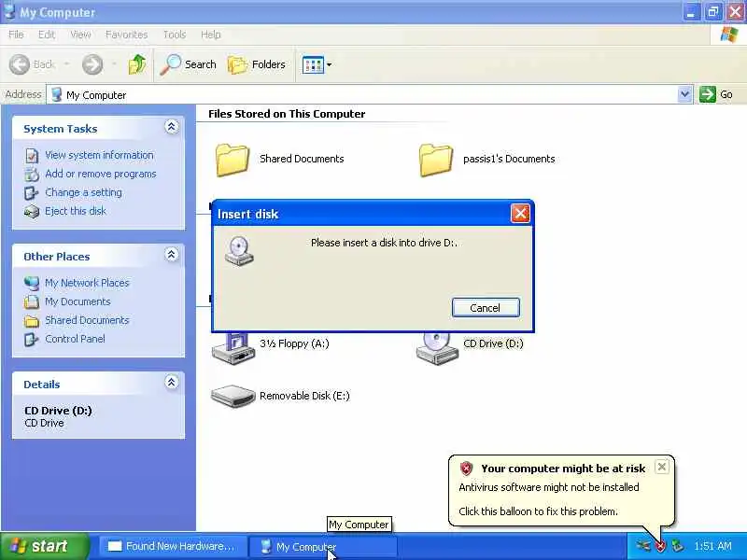The image size is (747, 560).
Task: Open the Forward history dropdown arrow
Action: tap(114, 64)
